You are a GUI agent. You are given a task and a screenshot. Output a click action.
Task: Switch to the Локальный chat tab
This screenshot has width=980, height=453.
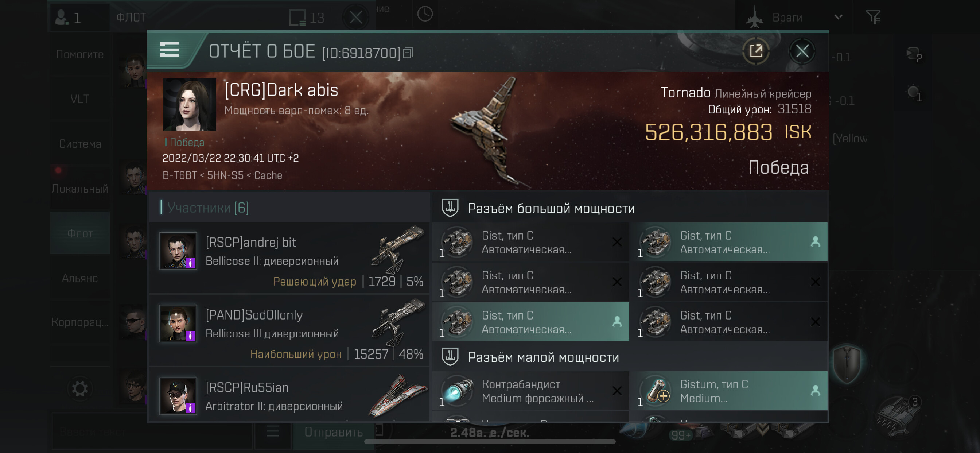pos(80,189)
